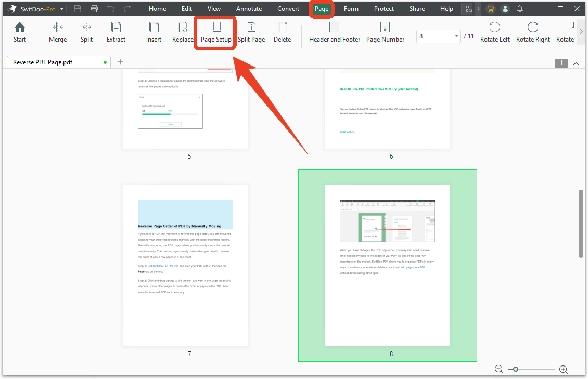The height and width of the screenshot is (379, 588).
Task: Select the Reverse PDF Page.pdf document tab
Action: tap(59, 62)
